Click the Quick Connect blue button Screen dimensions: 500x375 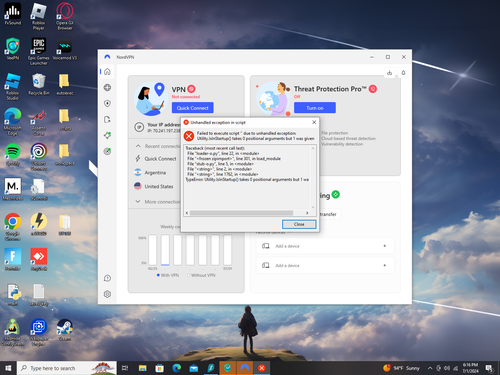point(193,108)
